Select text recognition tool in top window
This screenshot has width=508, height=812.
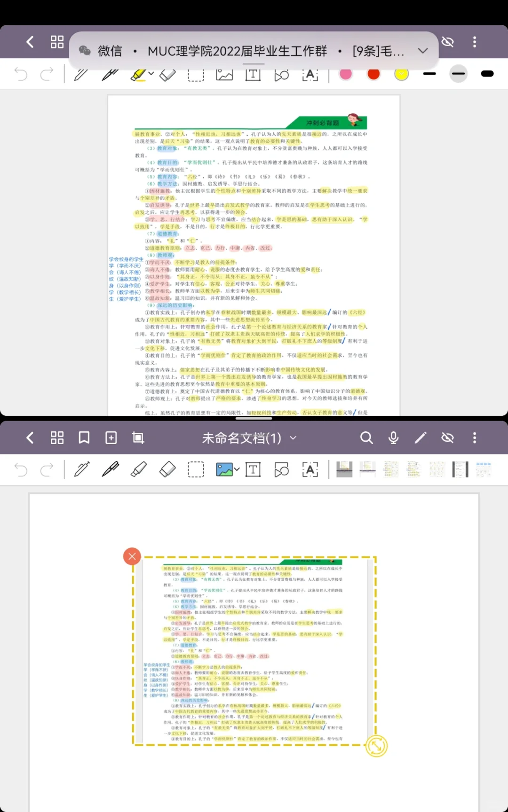(x=310, y=74)
